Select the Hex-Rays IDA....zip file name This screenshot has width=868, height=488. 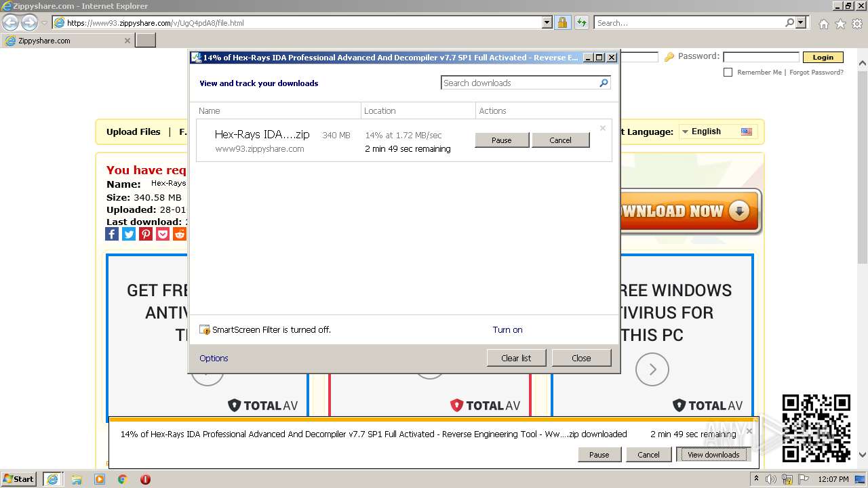tap(262, 134)
